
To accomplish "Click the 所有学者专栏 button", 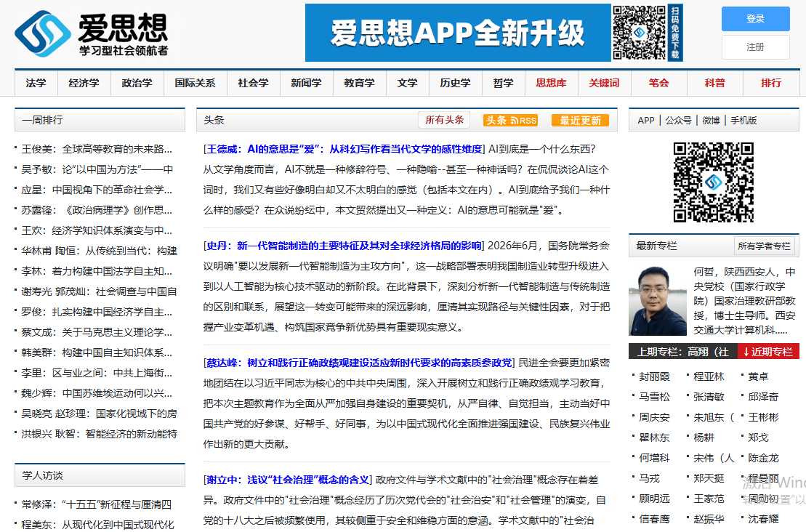I will (x=764, y=246).
